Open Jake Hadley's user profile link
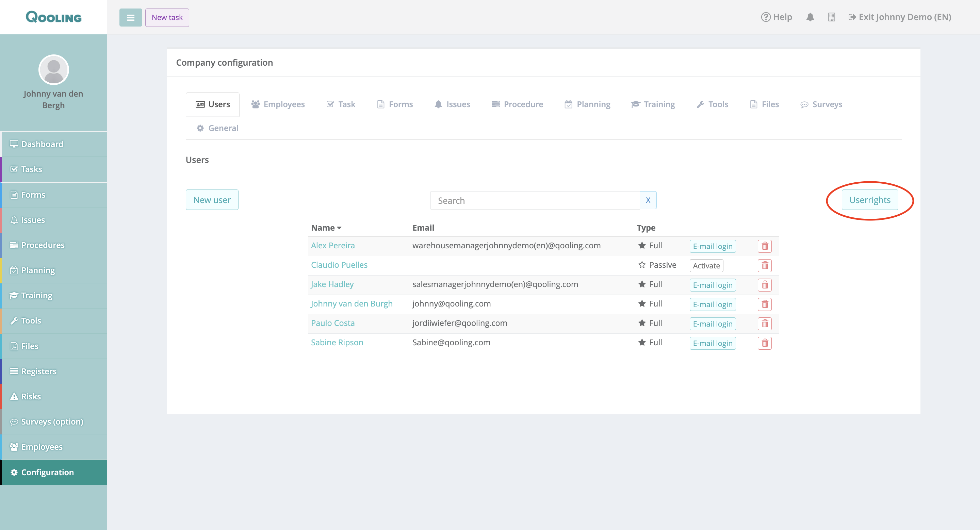The image size is (980, 530). [x=332, y=284]
